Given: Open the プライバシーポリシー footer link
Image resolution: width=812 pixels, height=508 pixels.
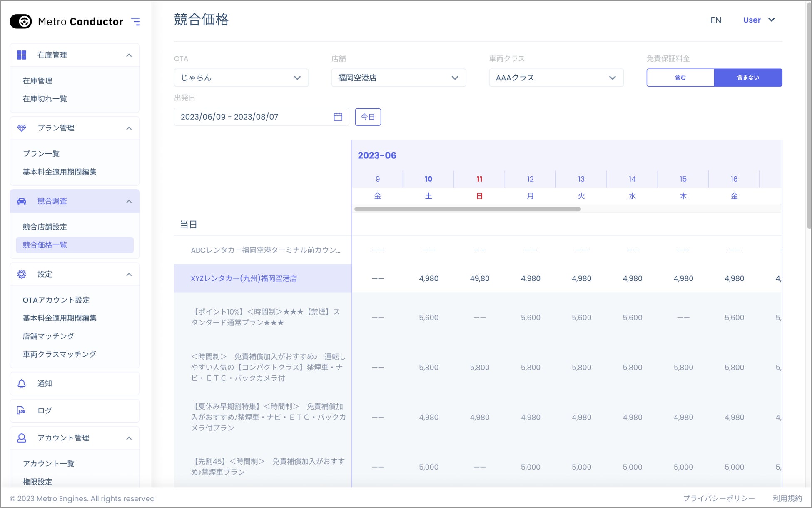Looking at the screenshot, I should click(x=719, y=498).
